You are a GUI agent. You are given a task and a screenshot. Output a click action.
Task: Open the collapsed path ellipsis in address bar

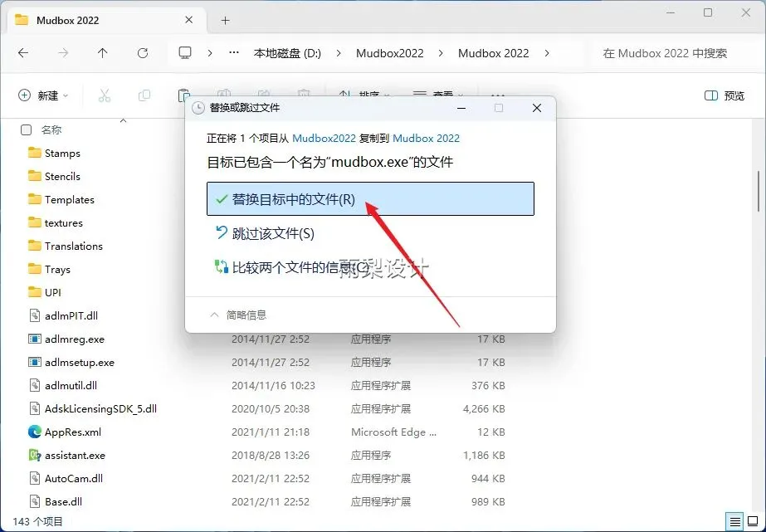(234, 53)
